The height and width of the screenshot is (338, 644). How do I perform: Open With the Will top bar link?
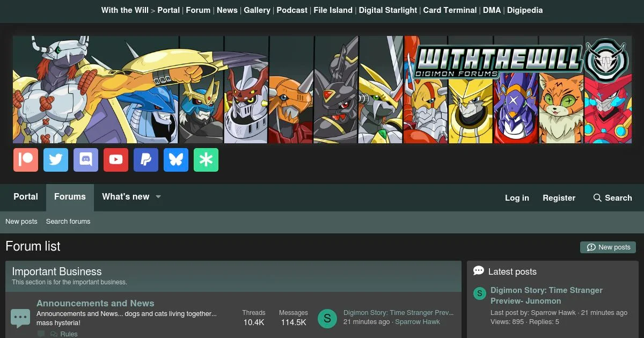(125, 10)
